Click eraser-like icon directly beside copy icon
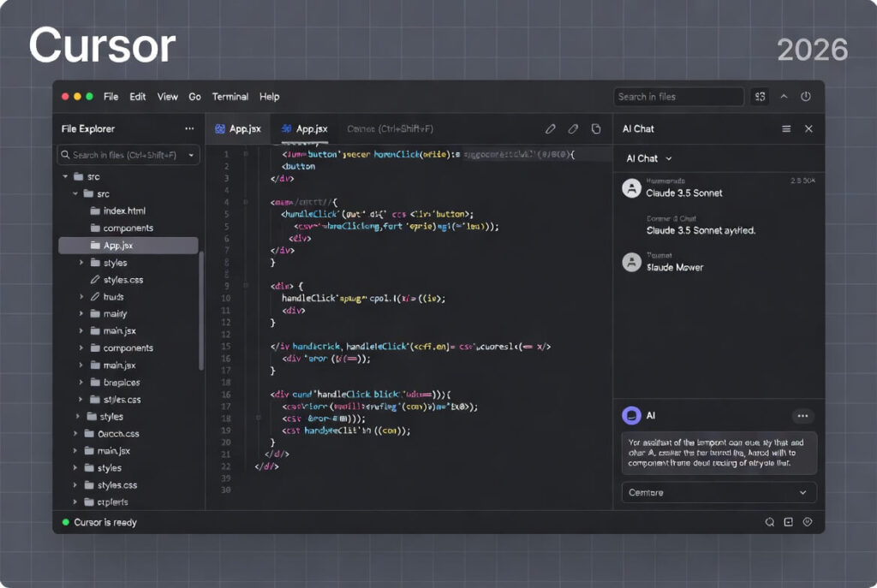 pos(573,129)
